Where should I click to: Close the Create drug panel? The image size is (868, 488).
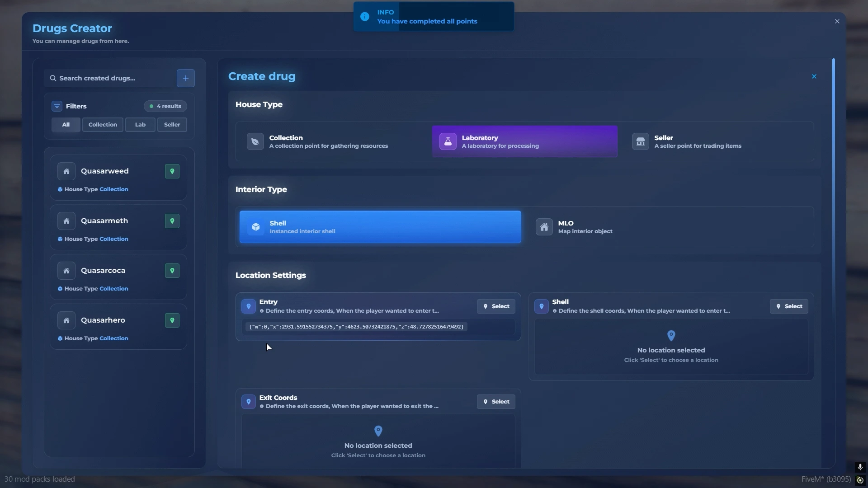[x=814, y=76]
